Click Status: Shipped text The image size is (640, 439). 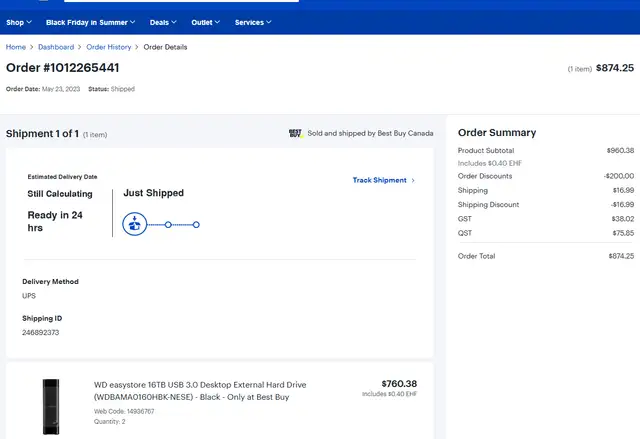point(111,89)
